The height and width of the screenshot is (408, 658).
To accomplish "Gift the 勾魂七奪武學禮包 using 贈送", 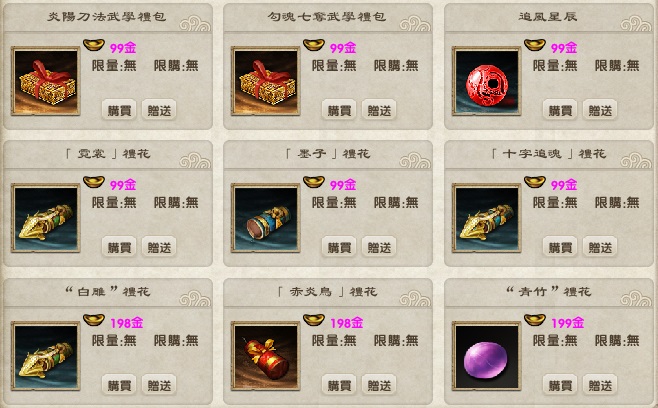I will click(x=379, y=110).
